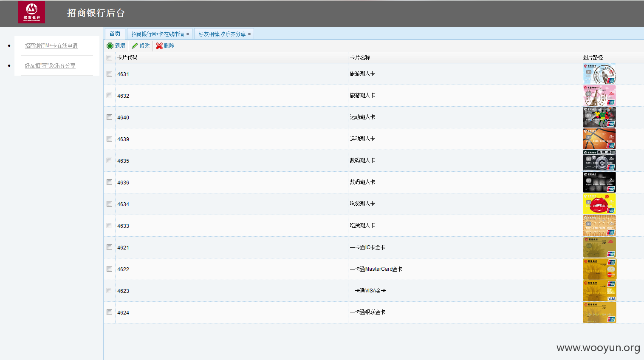
Task: Click 运动潮人卡 name in row 4639
Action: [x=362, y=139]
